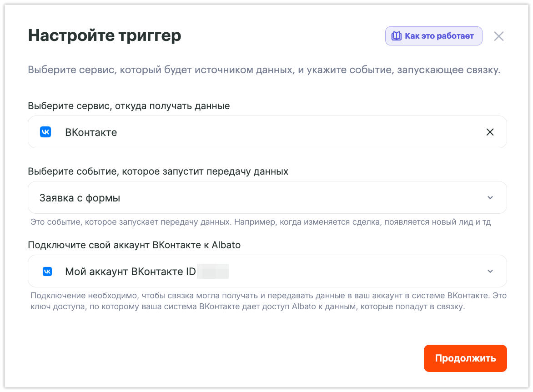Click the "Подключите свой аккаунт ВКонтакте к Albato" label
This screenshot has width=533, height=392.
coord(134,245)
